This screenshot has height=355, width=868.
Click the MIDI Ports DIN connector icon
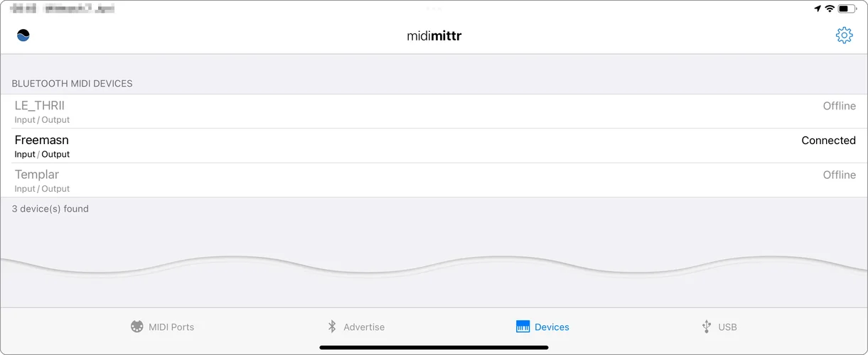(137, 327)
